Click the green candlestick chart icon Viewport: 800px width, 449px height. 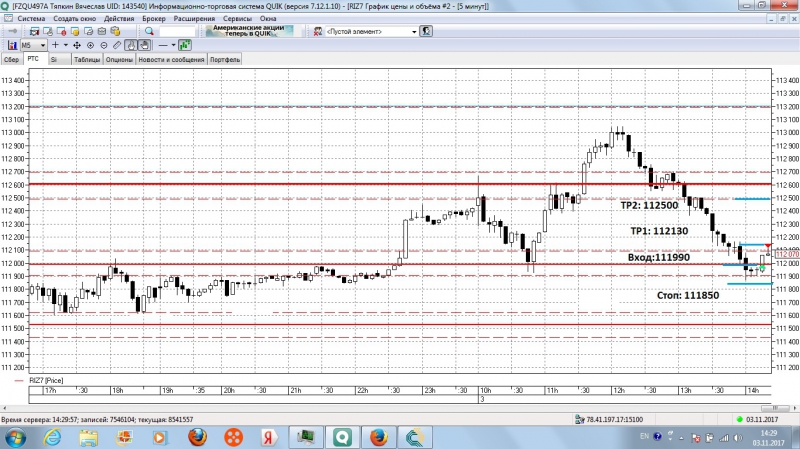(185, 45)
